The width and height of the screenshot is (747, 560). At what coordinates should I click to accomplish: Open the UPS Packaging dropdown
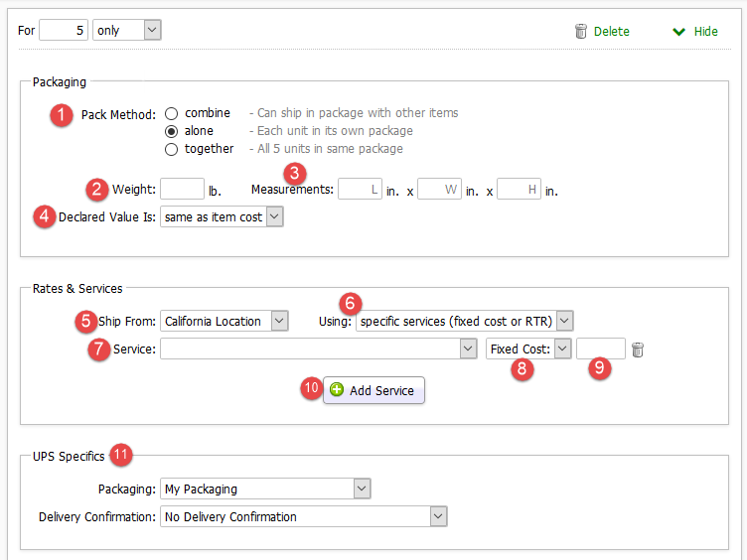click(x=264, y=489)
